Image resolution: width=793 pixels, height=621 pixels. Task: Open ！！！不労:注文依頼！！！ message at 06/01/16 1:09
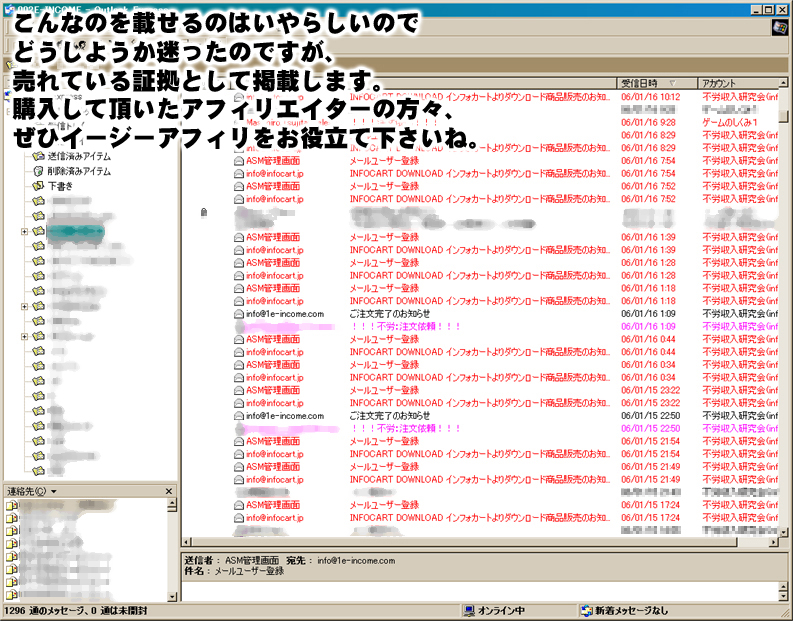click(x=505, y=327)
